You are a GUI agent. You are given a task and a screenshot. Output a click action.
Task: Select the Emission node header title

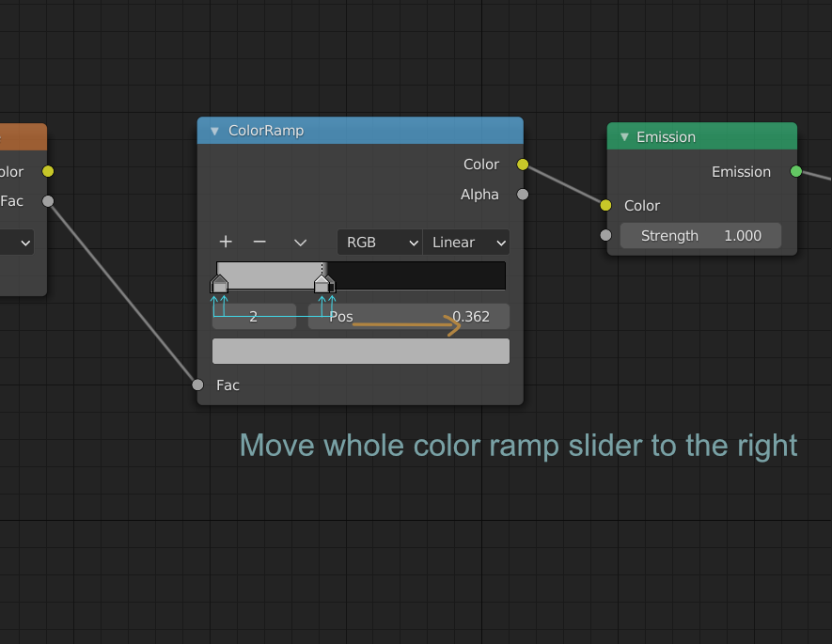(x=666, y=137)
